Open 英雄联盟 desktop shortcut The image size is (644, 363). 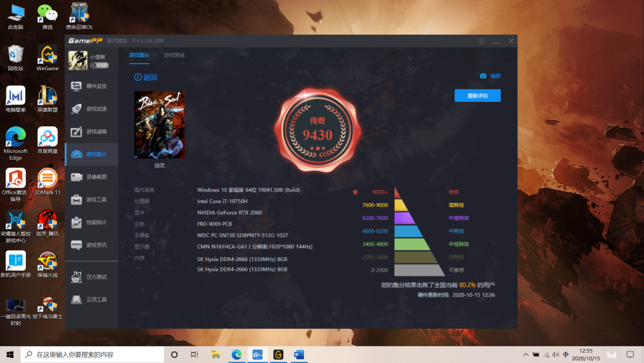click(x=47, y=99)
